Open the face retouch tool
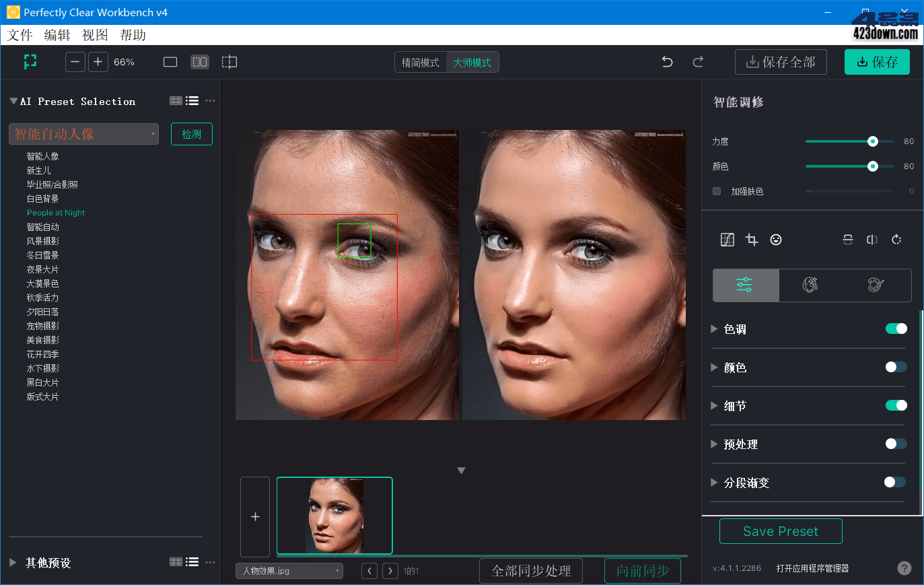The width and height of the screenshot is (924, 585). coord(776,239)
